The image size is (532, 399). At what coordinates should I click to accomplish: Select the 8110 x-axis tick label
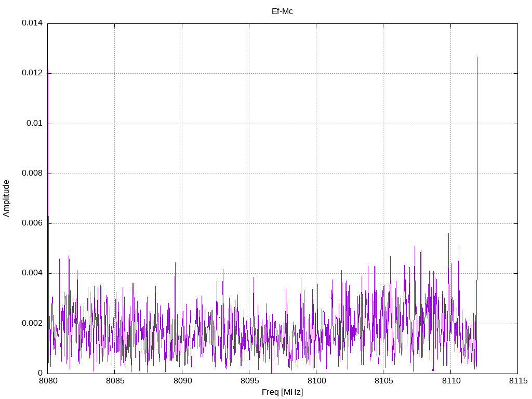[450, 380]
